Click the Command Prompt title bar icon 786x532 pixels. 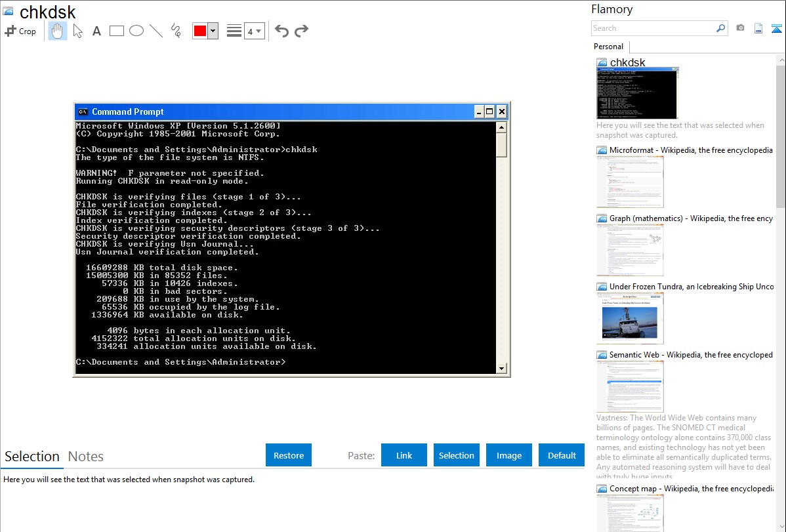tap(83, 112)
